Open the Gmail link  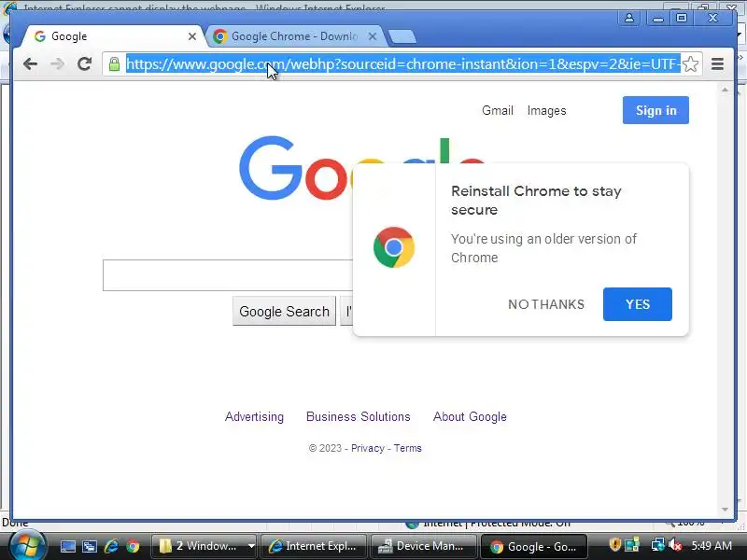point(498,110)
